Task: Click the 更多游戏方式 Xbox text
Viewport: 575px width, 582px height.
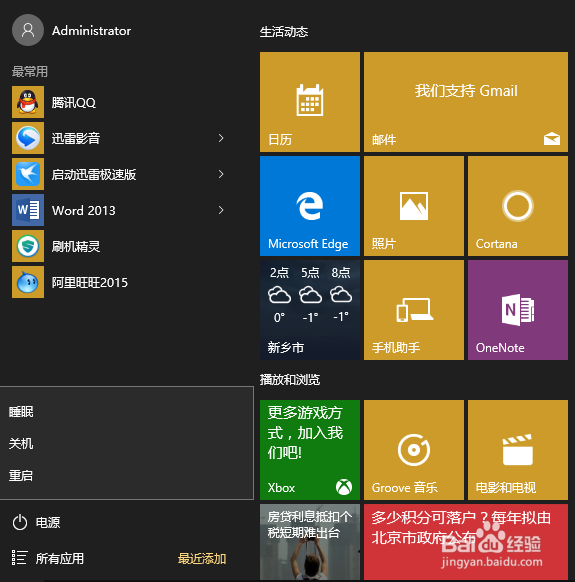Action: tap(305, 432)
